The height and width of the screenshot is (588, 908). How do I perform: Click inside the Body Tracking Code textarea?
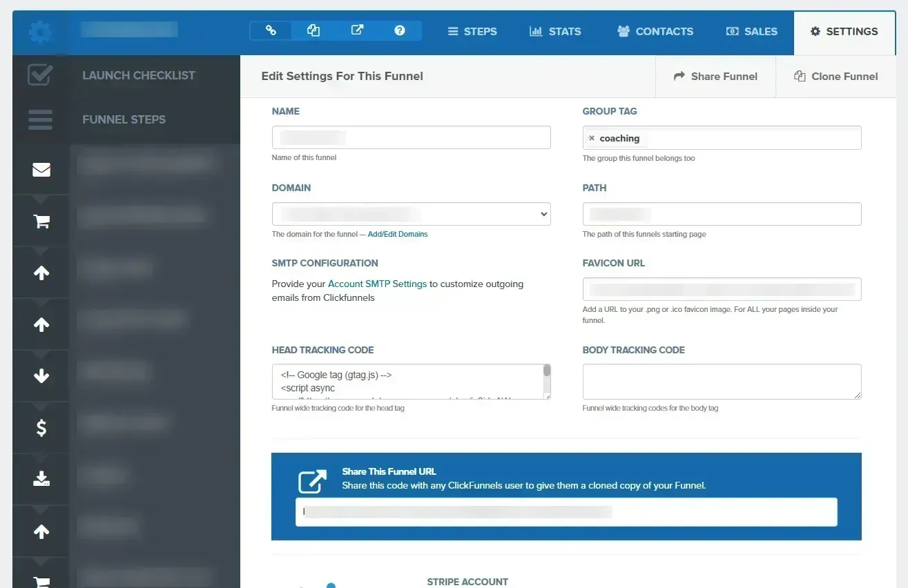point(722,382)
